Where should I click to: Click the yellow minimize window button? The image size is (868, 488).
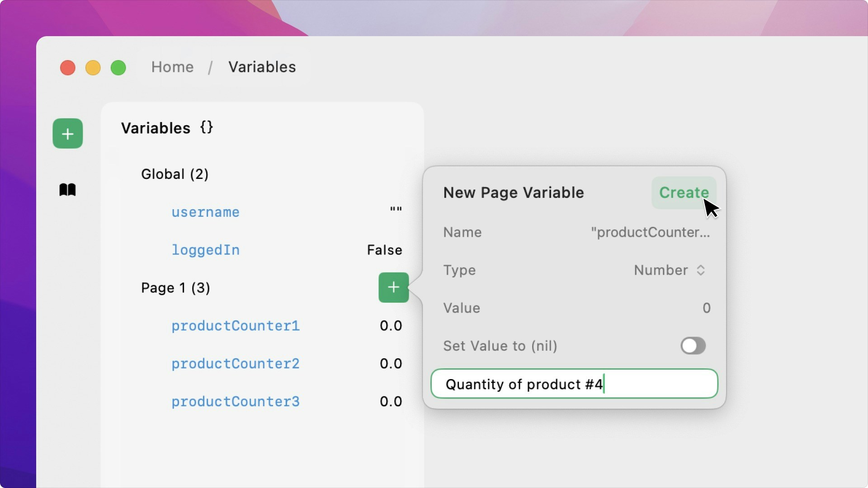pyautogui.click(x=93, y=68)
